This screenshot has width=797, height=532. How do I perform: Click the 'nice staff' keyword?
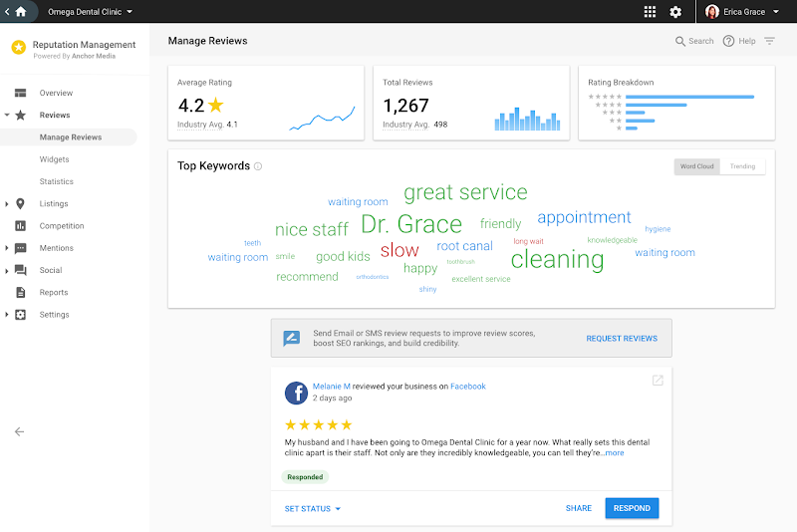pos(312,230)
